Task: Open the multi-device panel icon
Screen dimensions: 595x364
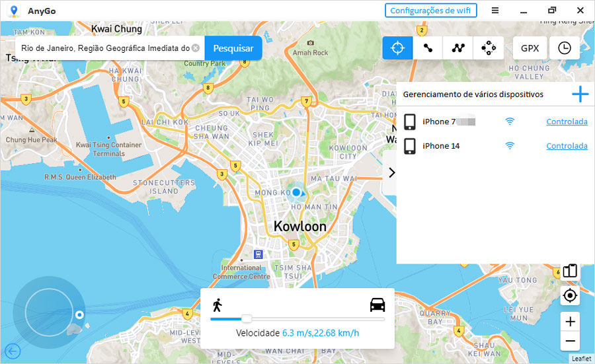Action: coord(570,271)
